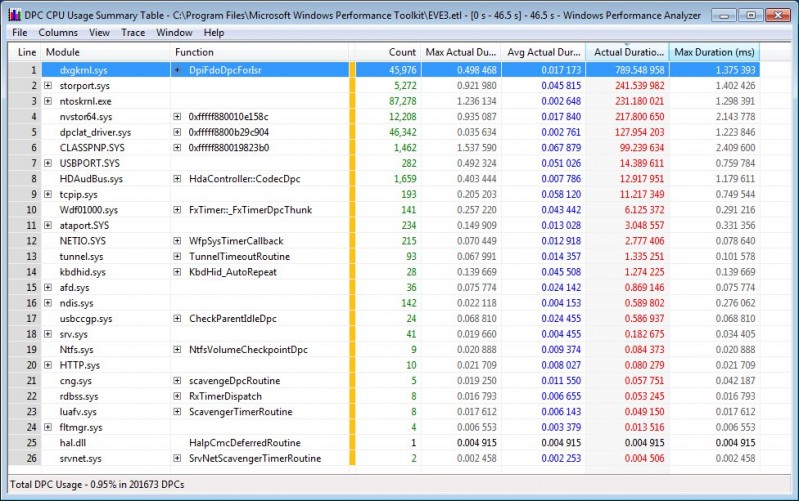Expand the SrvNetScavengerTimerRoutine function
This screenshot has height=501, width=799.
tap(177, 458)
